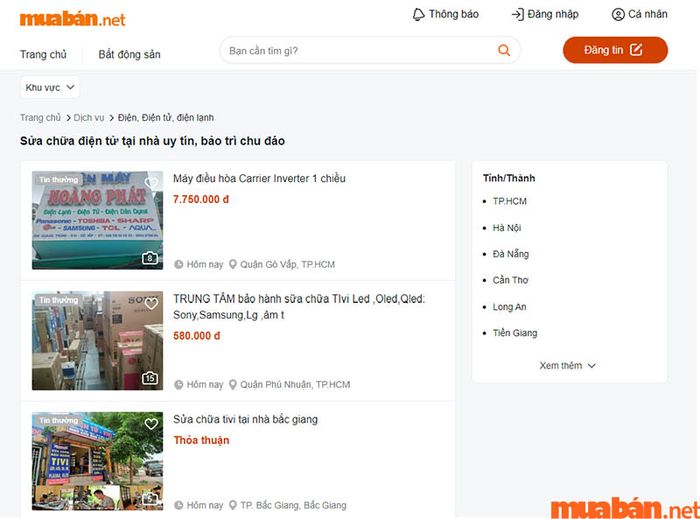This screenshot has height=519, width=700.
Task: Open Bất động sản navigation item
Action: pos(129,54)
